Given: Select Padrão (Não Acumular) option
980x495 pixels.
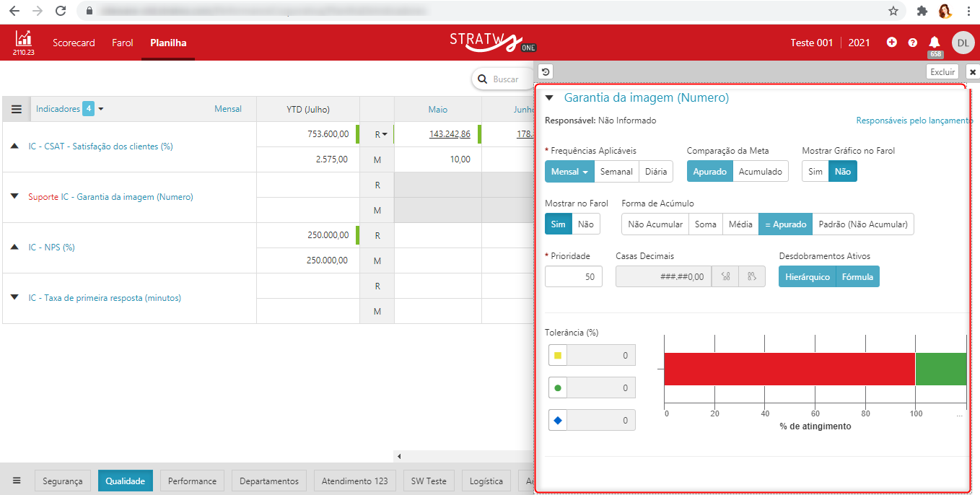Looking at the screenshot, I should pos(863,224).
